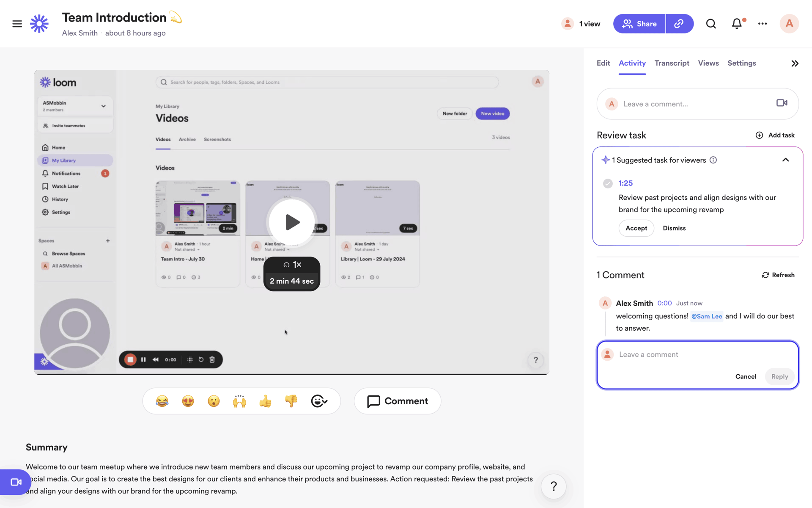
Task: Change playback speed from 1x
Action: [x=292, y=265]
